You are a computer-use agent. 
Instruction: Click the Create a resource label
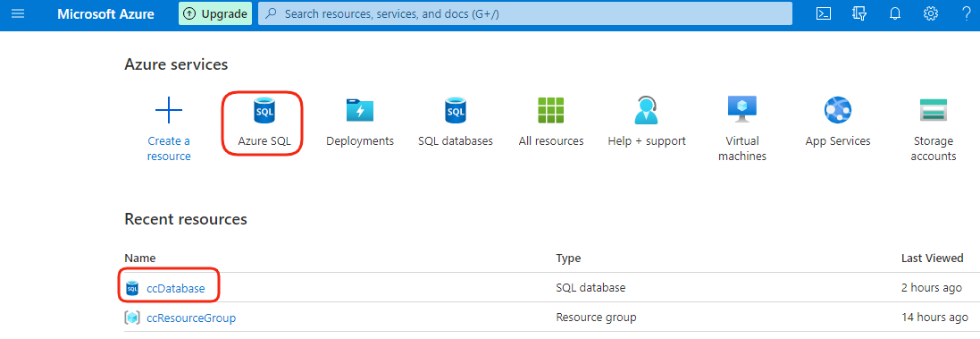[x=169, y=148]
